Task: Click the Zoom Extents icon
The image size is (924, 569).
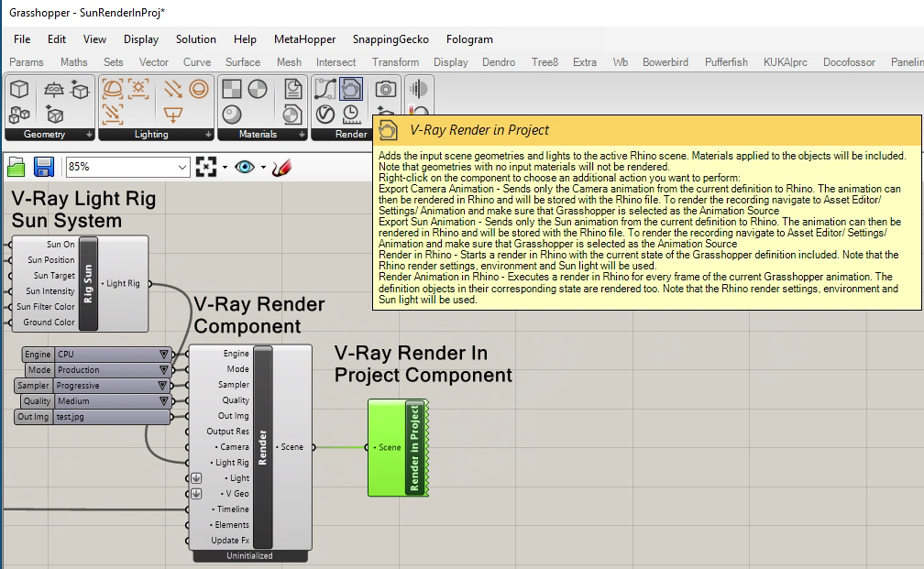Action: (205, 168)
